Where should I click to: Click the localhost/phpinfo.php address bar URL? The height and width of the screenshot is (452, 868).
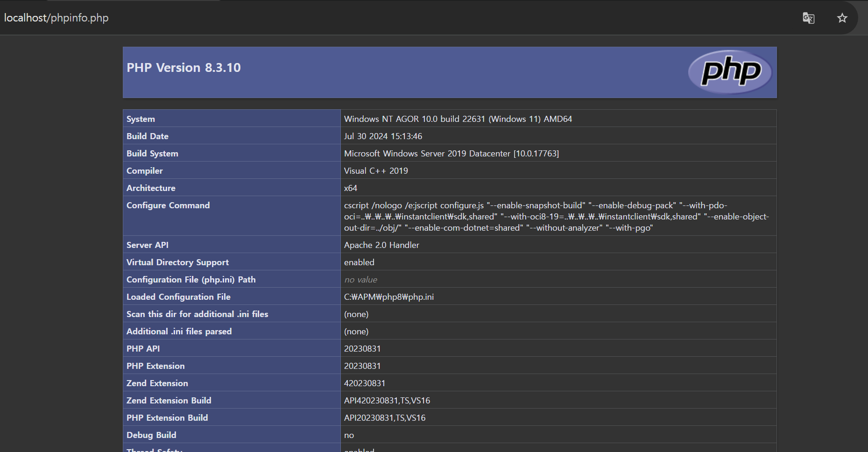coord(56,18)
